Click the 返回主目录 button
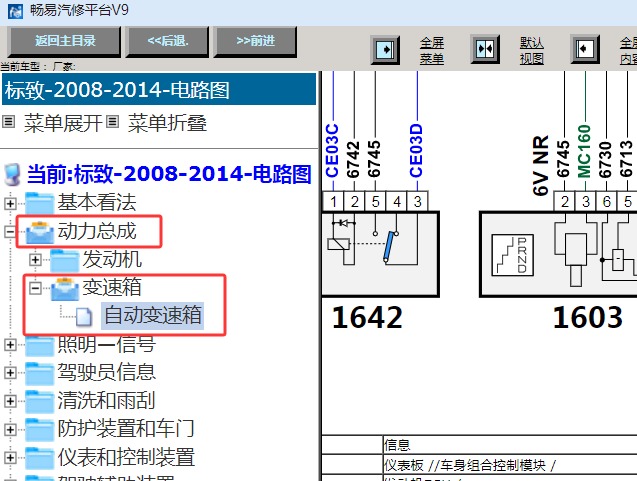 65,41
